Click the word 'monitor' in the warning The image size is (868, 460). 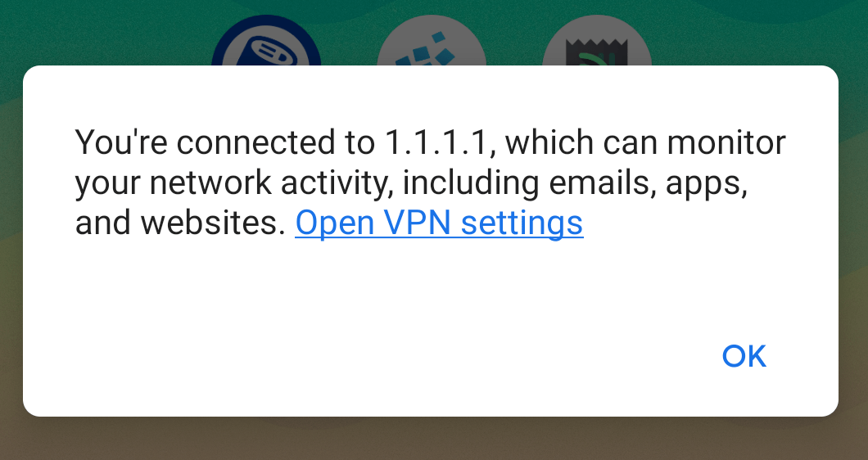726,142
